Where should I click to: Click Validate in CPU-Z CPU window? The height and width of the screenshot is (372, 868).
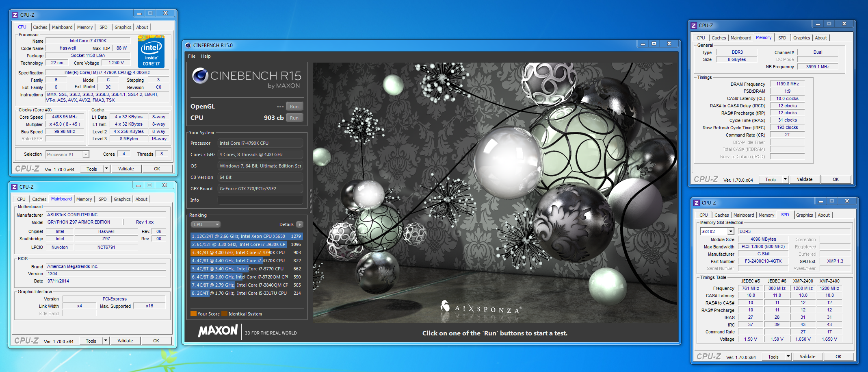pos(126,169)
